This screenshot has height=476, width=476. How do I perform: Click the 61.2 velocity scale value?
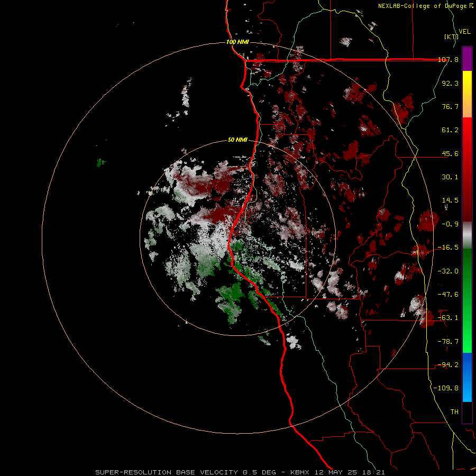click(450, 130)
